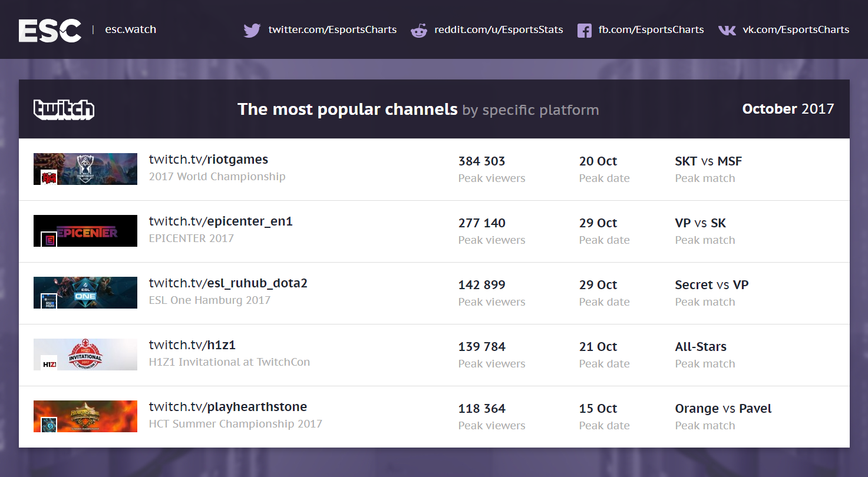Select the ESL One banner thumbnail
Viewport: 868px width, 477px height.
click(x=85, y=293)
